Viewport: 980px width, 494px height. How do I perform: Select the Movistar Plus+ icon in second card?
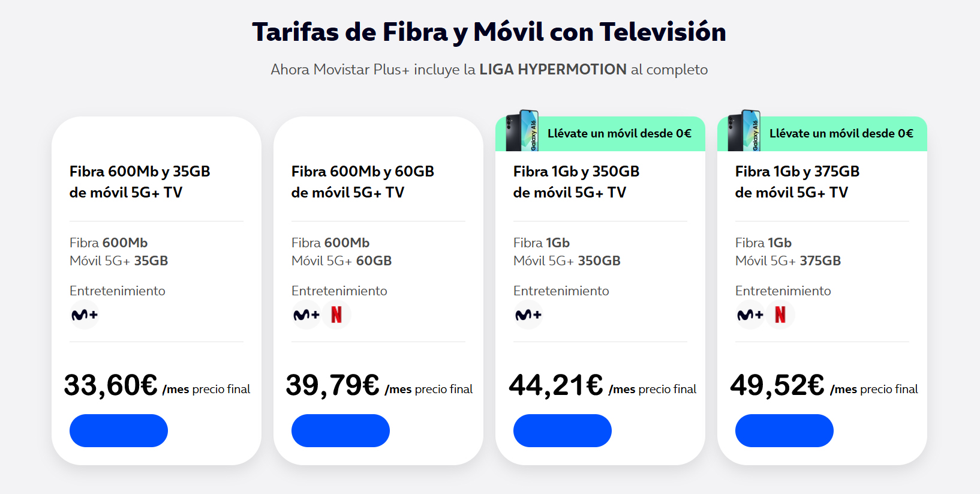[x=306, y=315]
